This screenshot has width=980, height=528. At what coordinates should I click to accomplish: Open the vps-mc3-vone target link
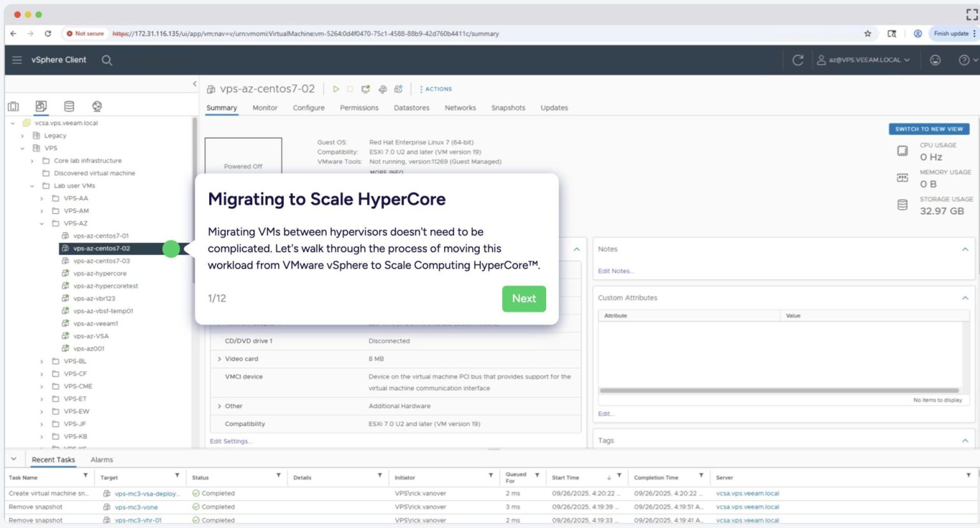coord(136,506)
